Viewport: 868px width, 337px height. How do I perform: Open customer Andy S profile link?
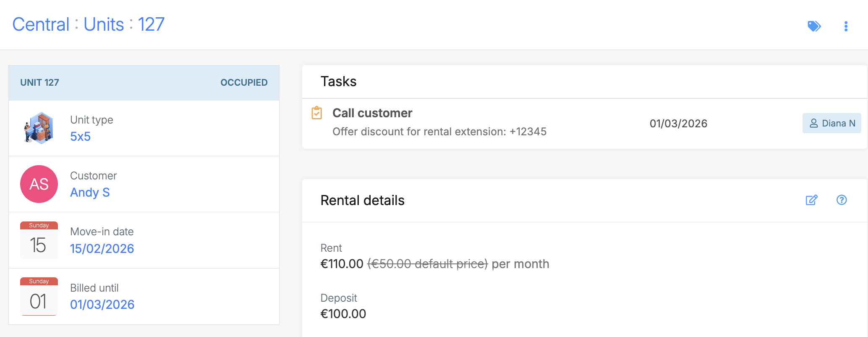click(x=90, y=192)
